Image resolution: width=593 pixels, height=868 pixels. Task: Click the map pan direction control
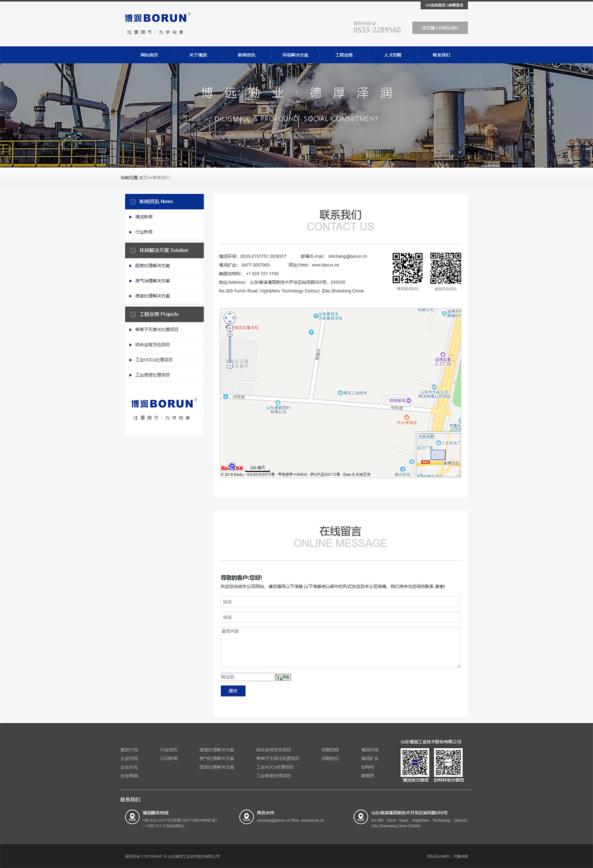point(230,318)
